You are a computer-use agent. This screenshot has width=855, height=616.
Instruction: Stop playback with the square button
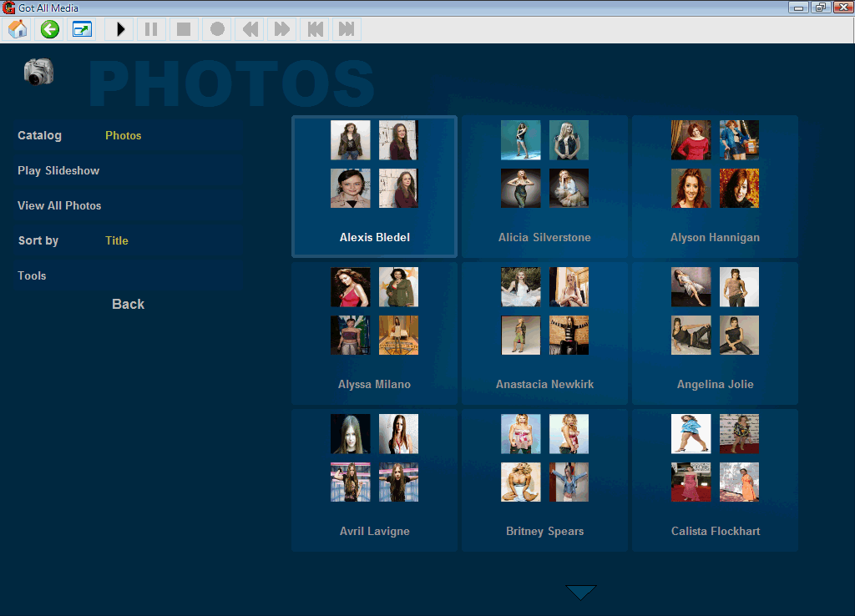(x=184, y=29)
